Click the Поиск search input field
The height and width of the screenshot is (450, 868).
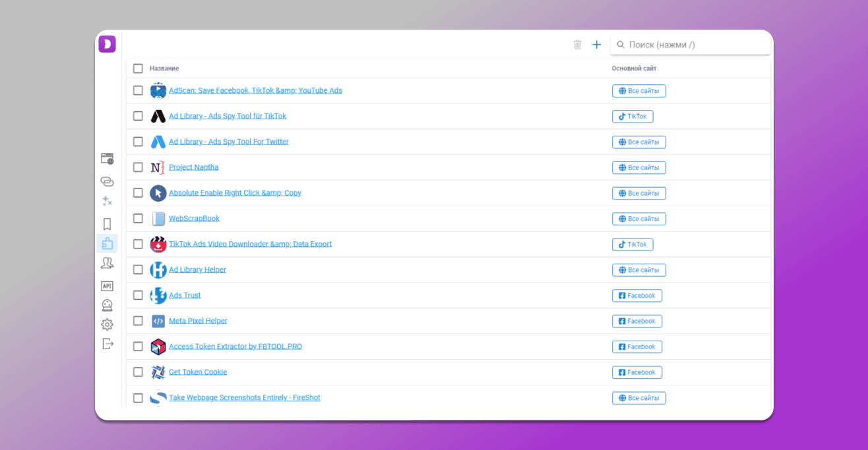coord(691,45)
